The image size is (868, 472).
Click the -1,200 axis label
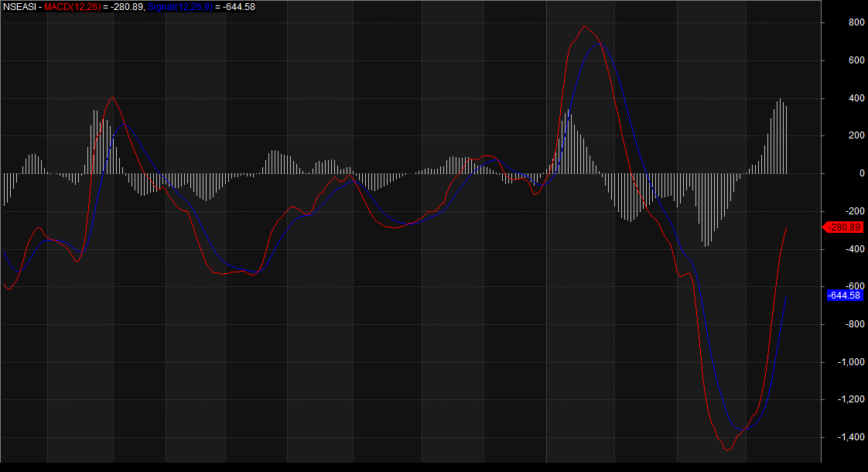coord(852,399)
